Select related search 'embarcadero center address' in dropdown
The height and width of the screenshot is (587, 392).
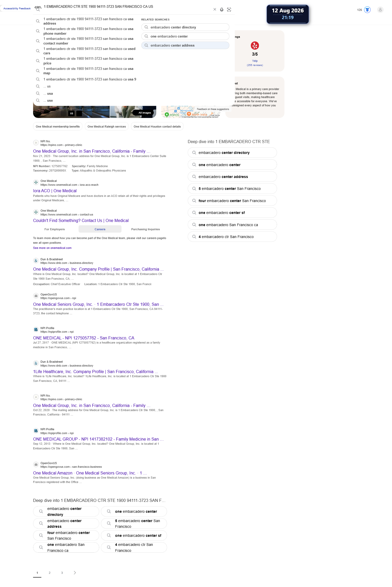coord(185,45)
